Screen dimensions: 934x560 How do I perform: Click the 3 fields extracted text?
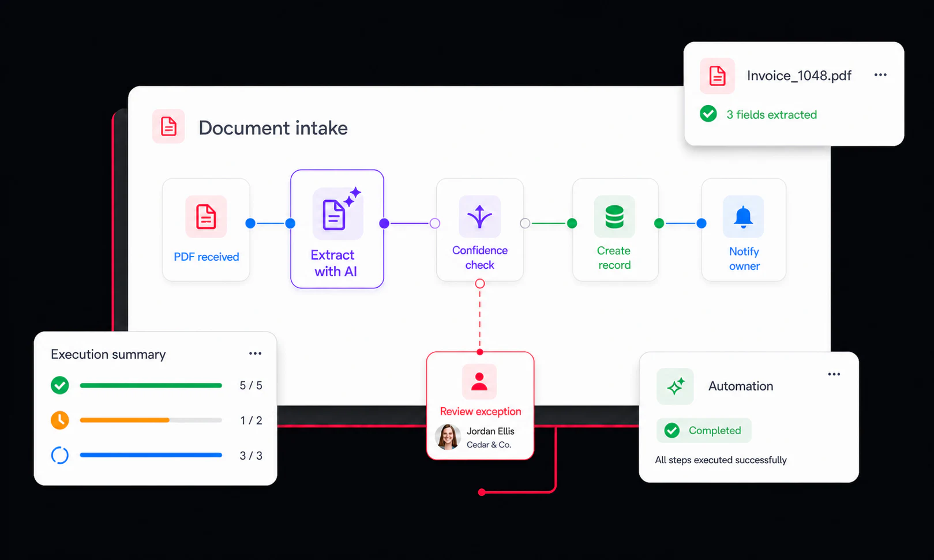pyautogui.click(x=771, y=115)
